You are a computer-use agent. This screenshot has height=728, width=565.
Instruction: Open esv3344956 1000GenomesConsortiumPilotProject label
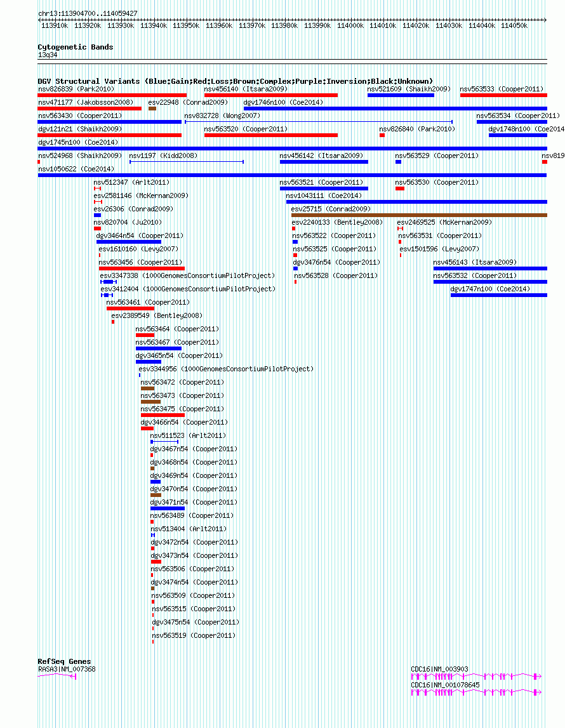(x=226, y=369)
